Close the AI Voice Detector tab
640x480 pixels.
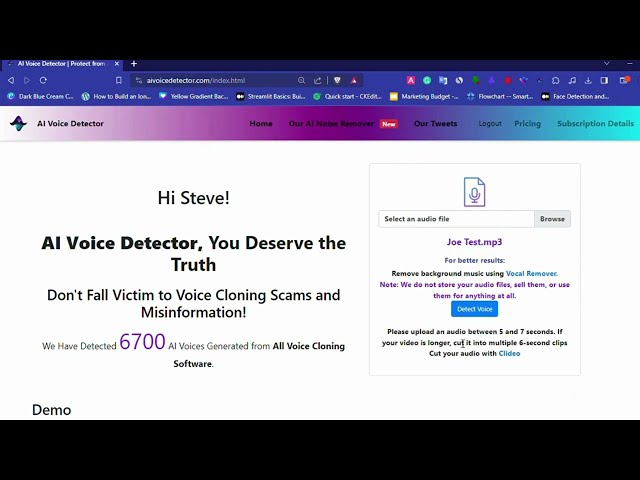coord(117,64)
